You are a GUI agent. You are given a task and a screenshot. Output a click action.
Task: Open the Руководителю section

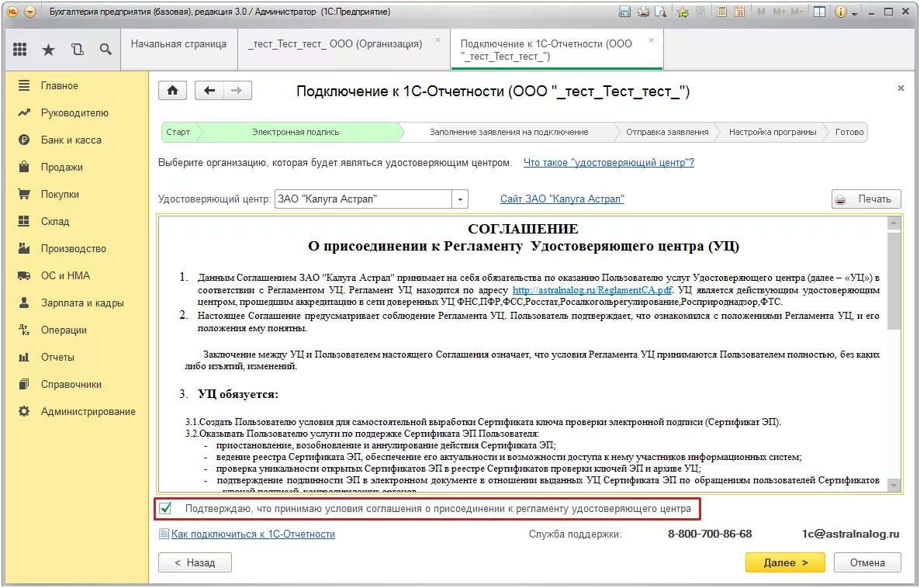(76, 112)
